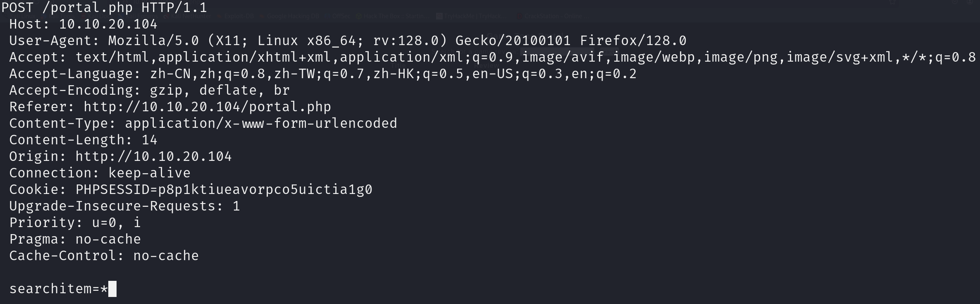Click the User-Agent header text
This screenshot has height=304, width=980.
click(x=348, y=41)
